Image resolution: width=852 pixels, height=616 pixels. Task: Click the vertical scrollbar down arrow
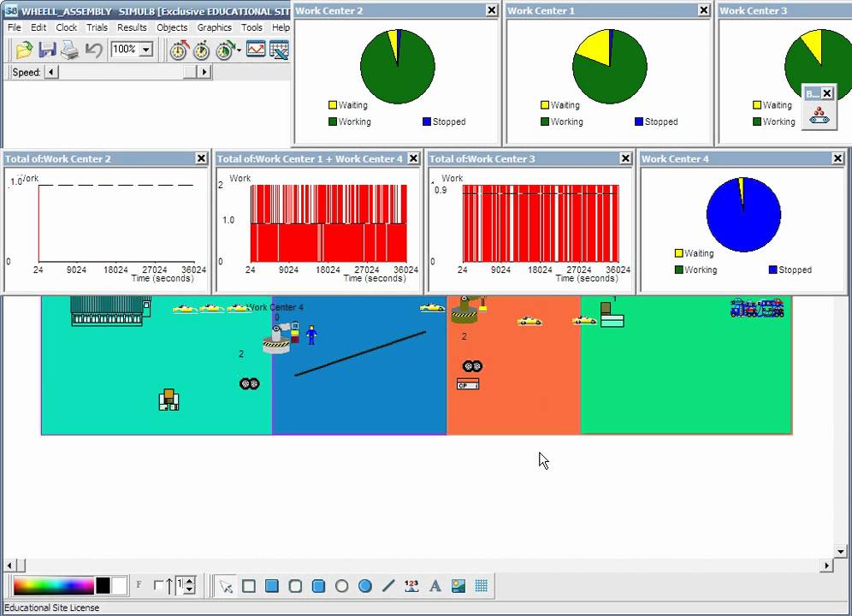841,552
